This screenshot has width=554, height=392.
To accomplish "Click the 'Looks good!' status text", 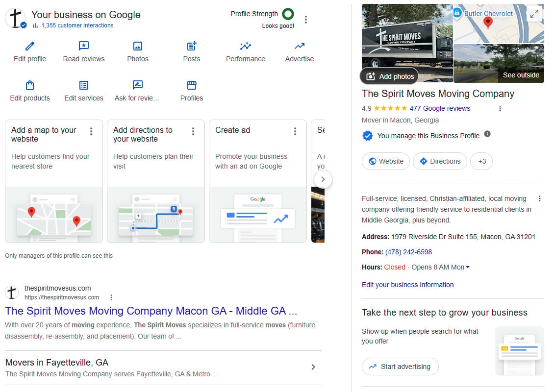I will (x=278, y=26).
